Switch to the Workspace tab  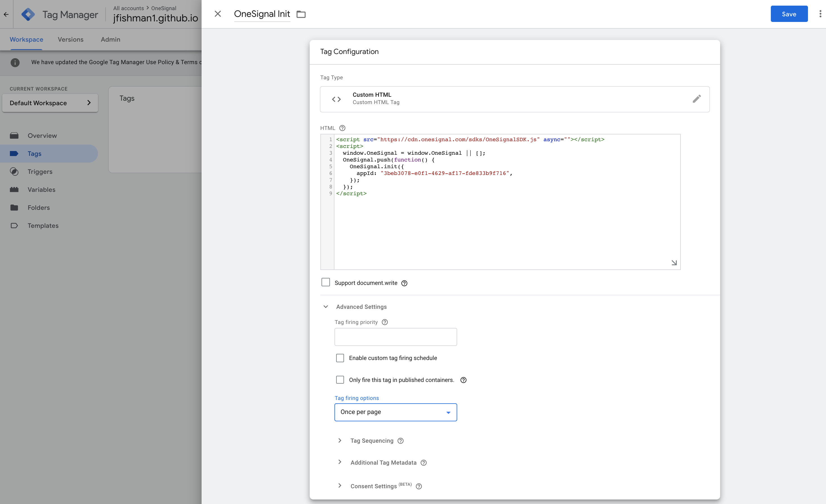pyautogui.click(x=26, y=40)
